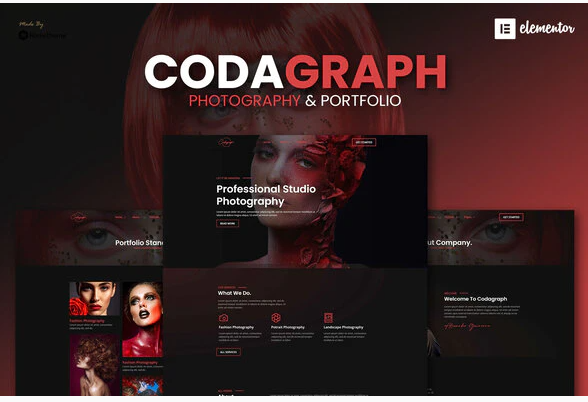
Task: Click the Codagraph script logo in left mockup
Action: pyautogui.click(x=79, y=217)
